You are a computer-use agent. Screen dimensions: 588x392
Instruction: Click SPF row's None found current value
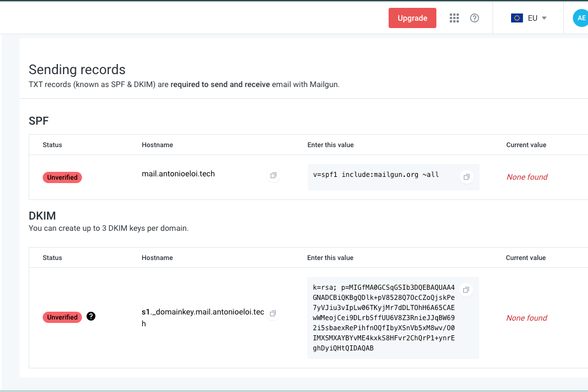(527, 177)
